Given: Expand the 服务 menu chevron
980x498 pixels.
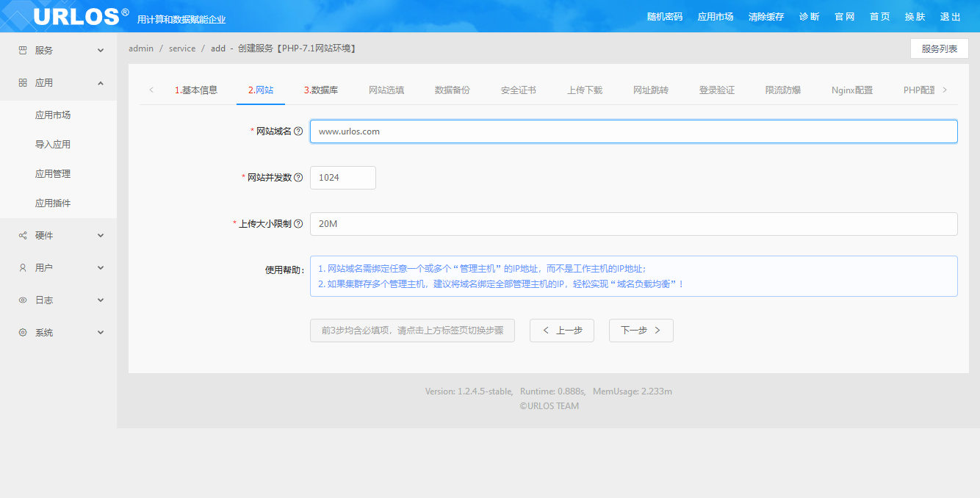Looking at the screenshot, I should pos(101,51).
